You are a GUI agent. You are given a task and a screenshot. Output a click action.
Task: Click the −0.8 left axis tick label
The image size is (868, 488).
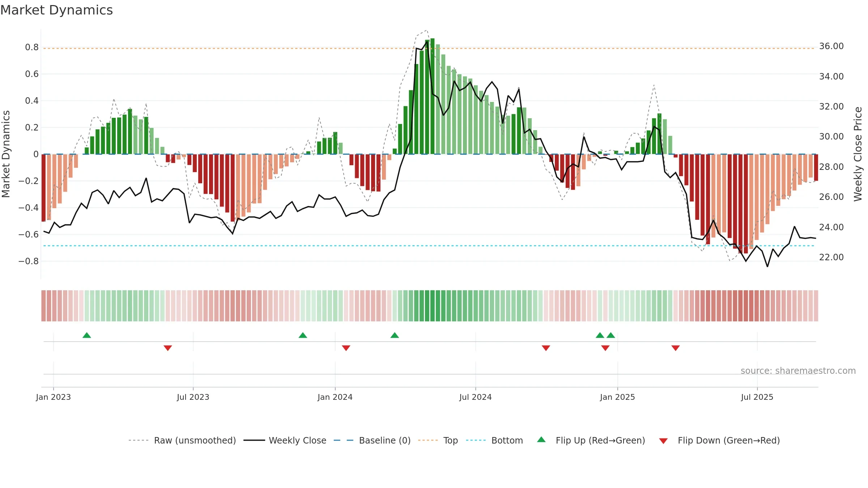[x=29, y=261]
